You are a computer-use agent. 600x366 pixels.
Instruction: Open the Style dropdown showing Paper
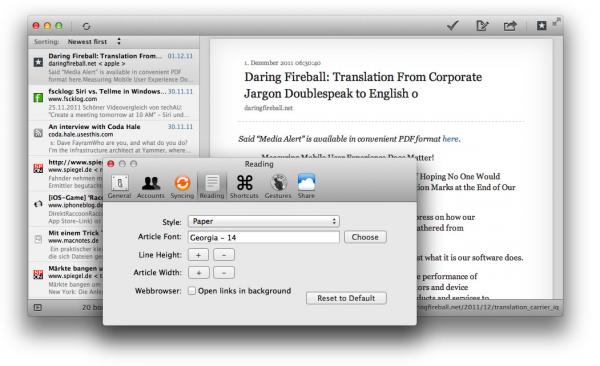264,221
